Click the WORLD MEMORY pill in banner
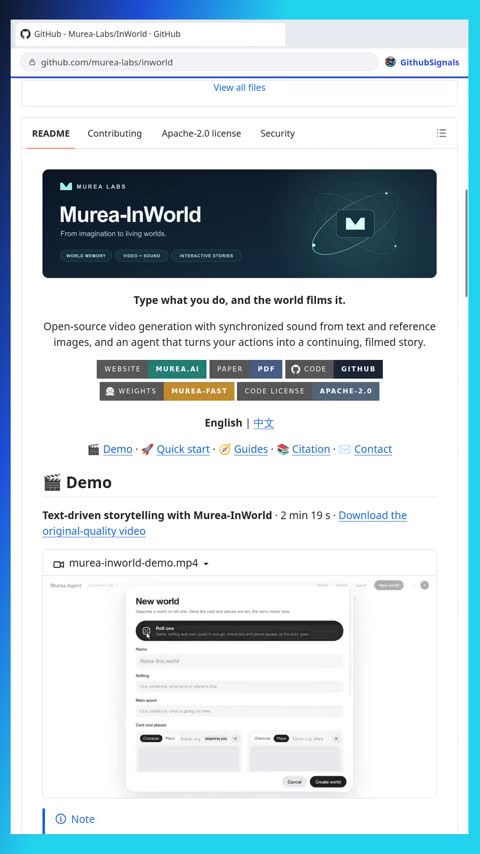 point(86,255)
